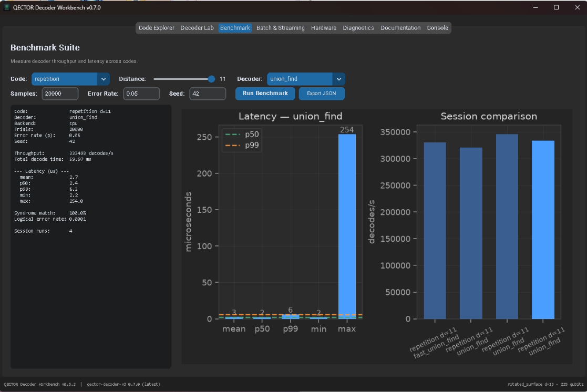Select the repetition code combo box
This screenshot has height=392, width=587.
(70, 79)
